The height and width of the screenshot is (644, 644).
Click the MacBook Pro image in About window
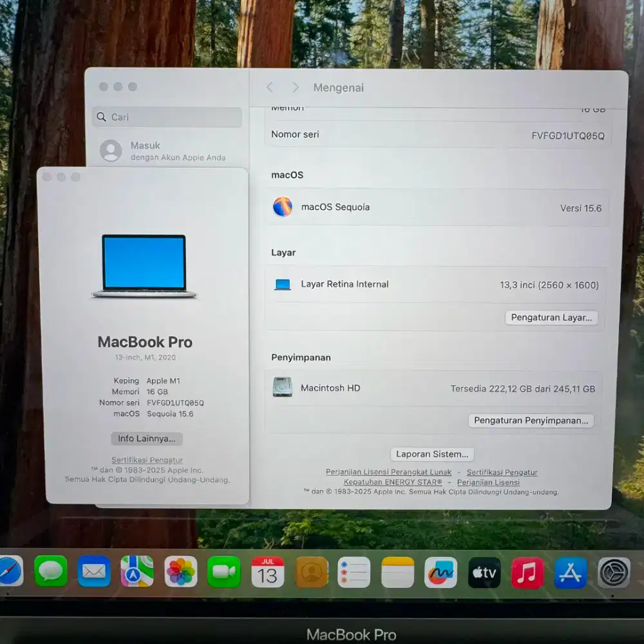(144, 266)
